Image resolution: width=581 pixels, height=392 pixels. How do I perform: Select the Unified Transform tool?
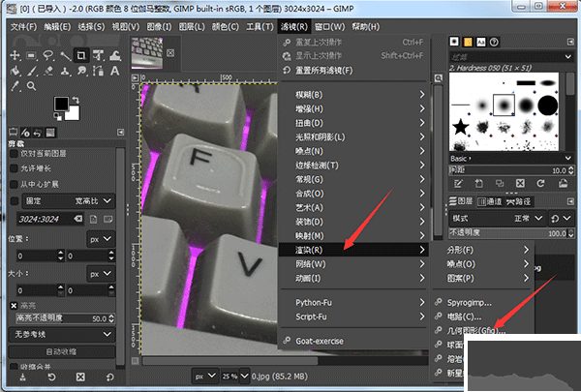point(98,55)
